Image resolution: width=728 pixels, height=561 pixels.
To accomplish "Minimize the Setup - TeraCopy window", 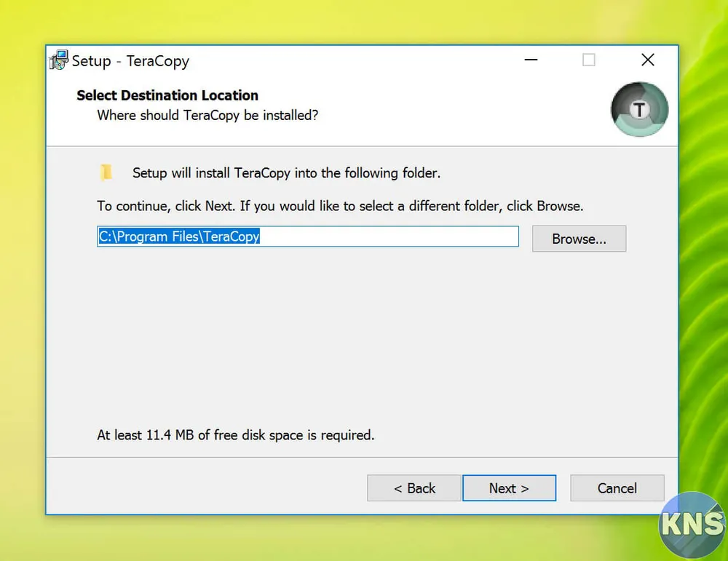I will click(x=531, y=60).
